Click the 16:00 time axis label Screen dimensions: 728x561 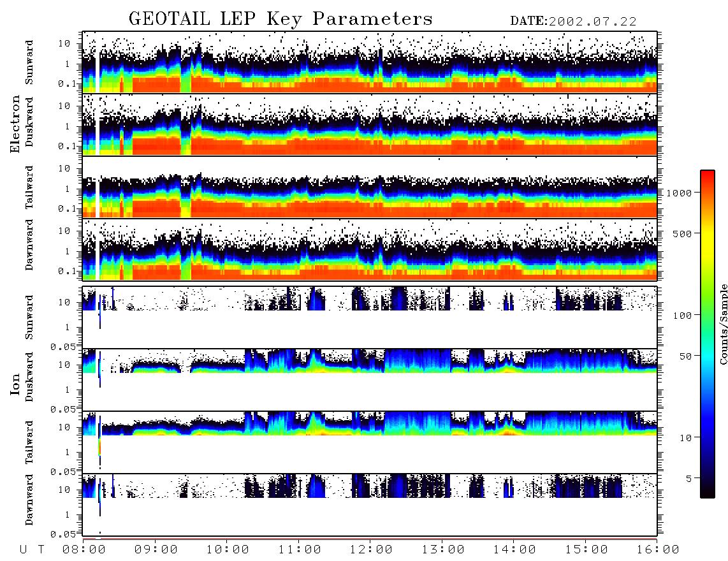(x=658, y=550)
